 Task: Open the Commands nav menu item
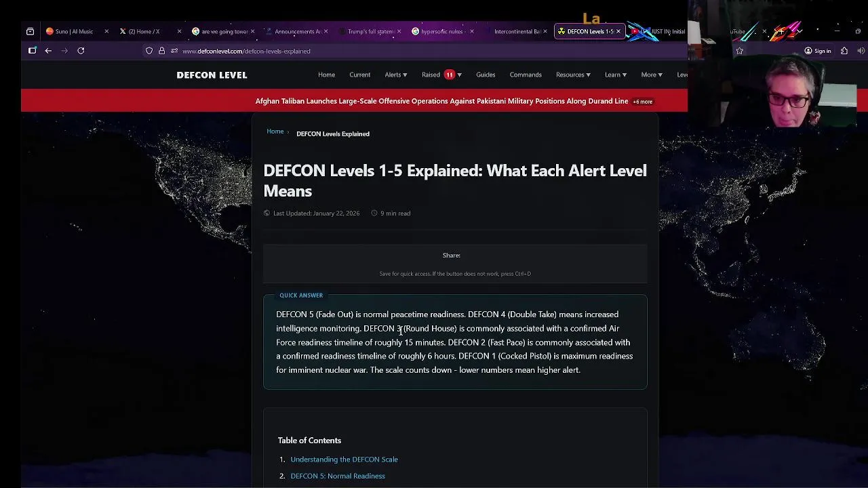(526, 75)
